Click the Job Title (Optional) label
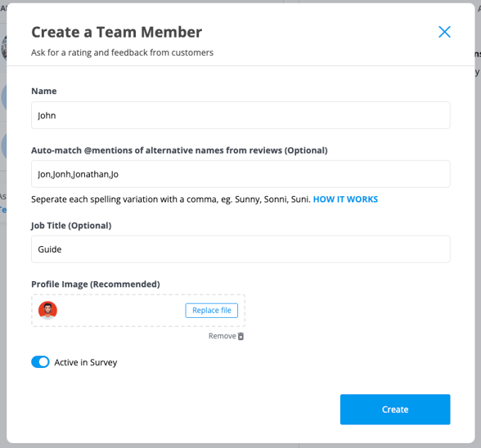481x448 pixels. [71, 226]
